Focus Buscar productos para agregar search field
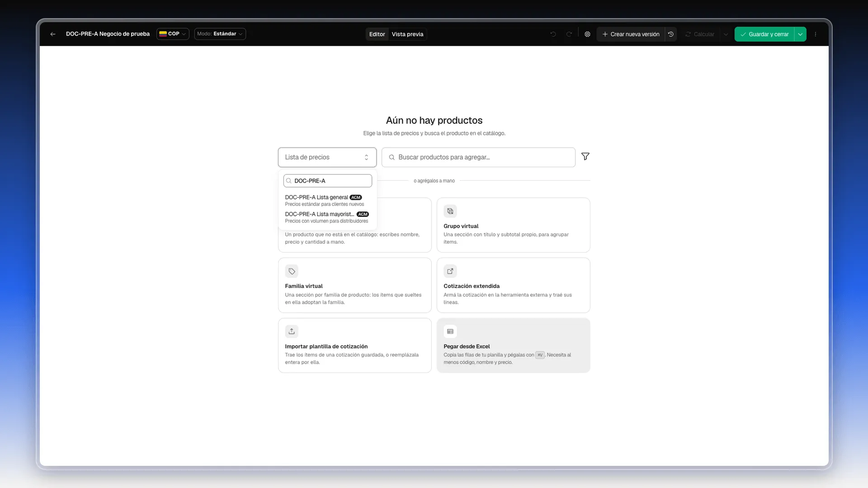The image size is (868, 488). (x=478, y=157)
